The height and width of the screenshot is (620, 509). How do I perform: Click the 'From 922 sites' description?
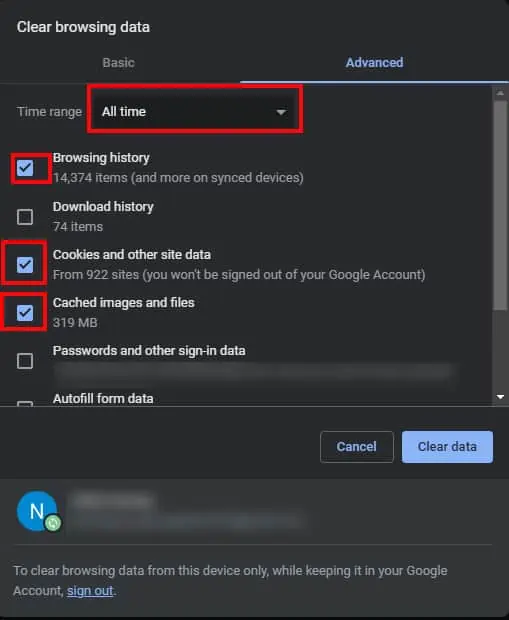(239, 275)
